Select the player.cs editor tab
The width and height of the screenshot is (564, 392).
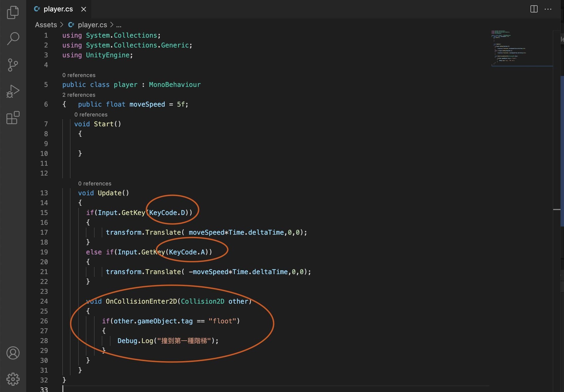point(58,9)
